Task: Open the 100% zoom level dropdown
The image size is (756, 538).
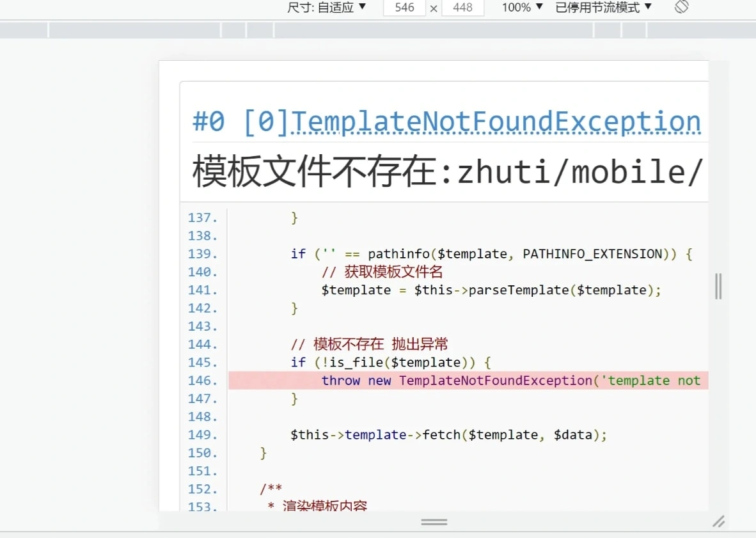Action: (521, 8)
